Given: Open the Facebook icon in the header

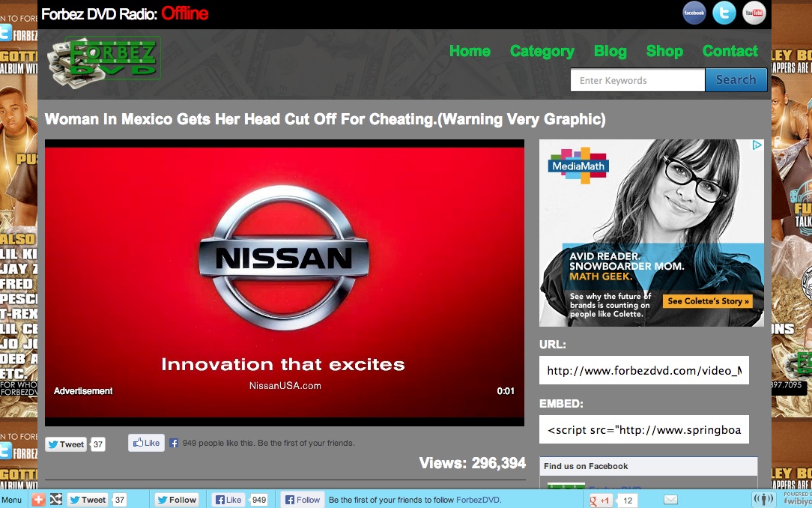Looking at the screenshot, I should pos(694,13).
